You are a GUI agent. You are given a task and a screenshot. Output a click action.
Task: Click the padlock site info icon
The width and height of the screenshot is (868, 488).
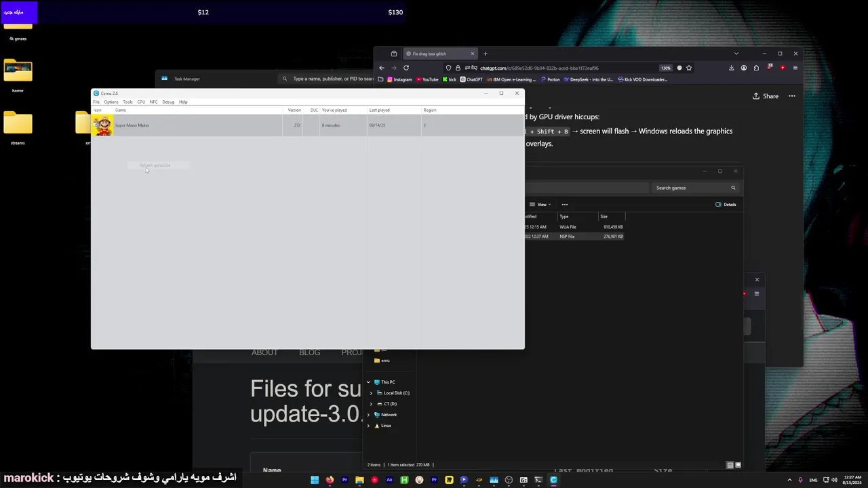pos(458,68)
